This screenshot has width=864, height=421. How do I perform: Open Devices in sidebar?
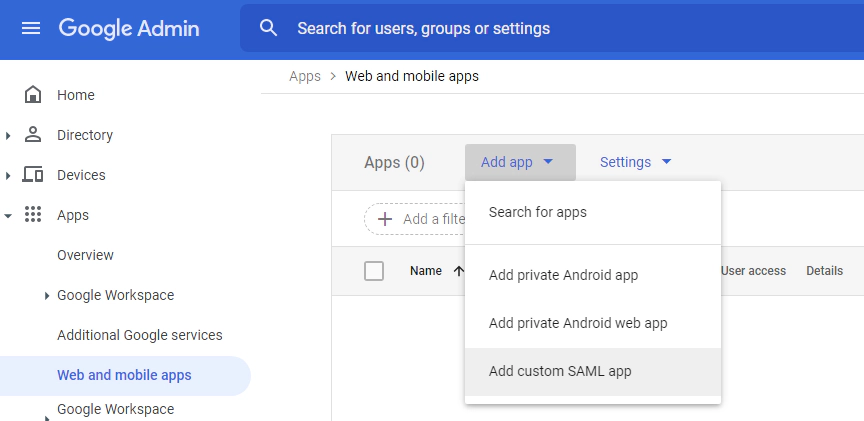(81, 175)
